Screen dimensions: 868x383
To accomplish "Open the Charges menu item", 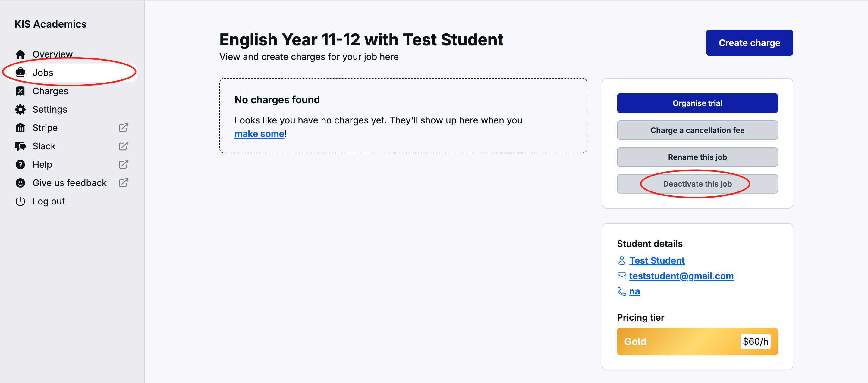I will coord(50,91).
